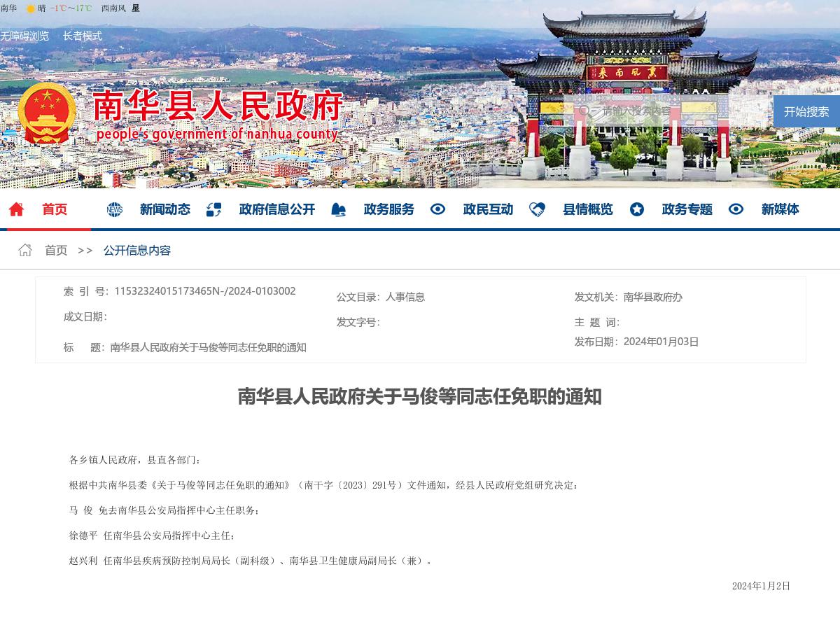Click the eye icon beside 政民互动
Screen dimensions: 840x630
pos(437,209)
